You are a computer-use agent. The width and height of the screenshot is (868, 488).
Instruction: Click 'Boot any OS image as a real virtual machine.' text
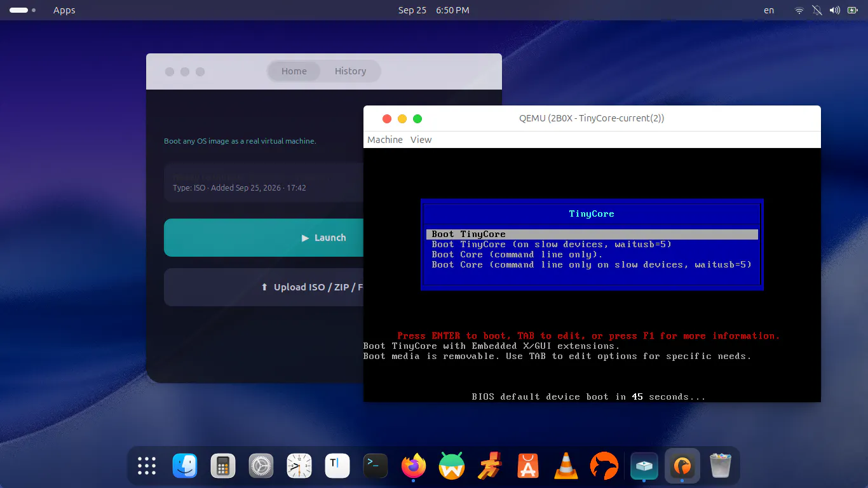coord(240,141)
